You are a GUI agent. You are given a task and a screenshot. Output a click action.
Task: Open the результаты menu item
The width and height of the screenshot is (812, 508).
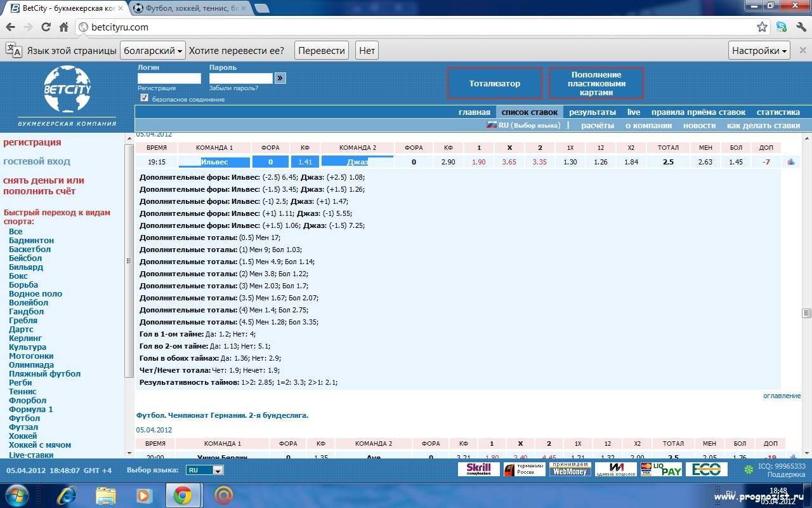click(x=593, y=112)
